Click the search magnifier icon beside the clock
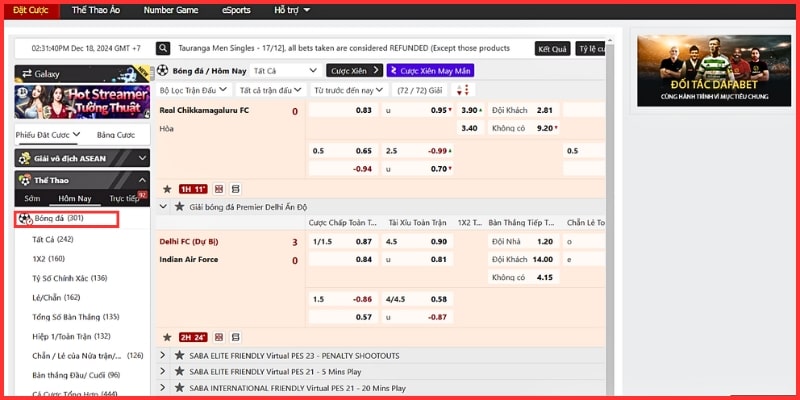Viewport: 800px width, 400px height. click(x=163, y=48)
